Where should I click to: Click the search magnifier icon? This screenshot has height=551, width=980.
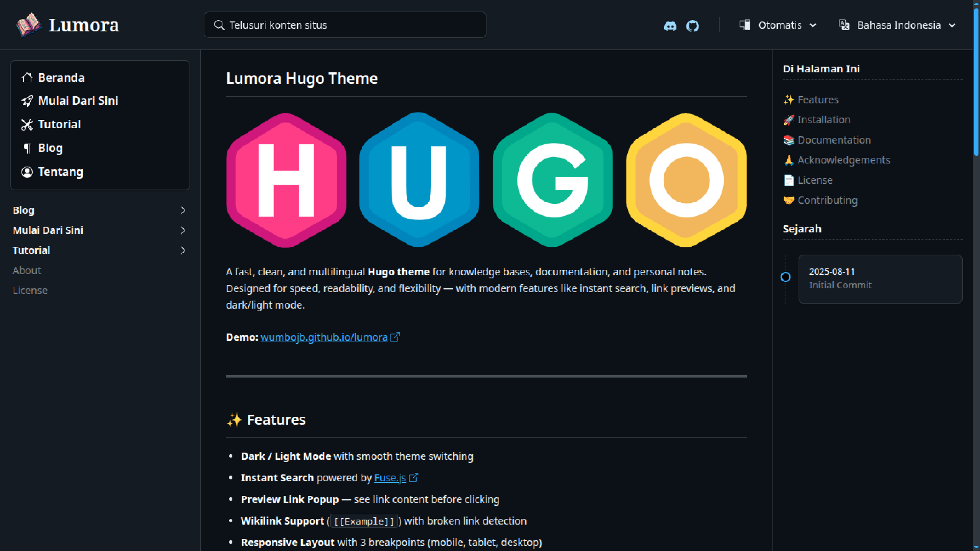(219, 25)
